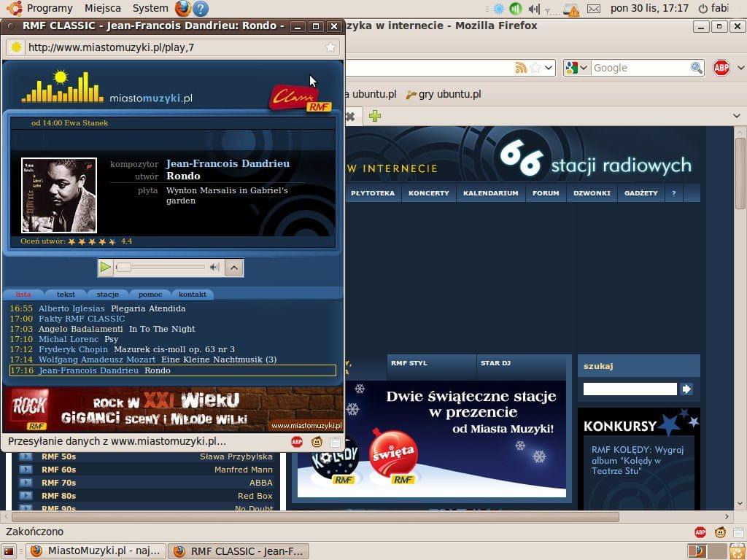Viewport: 747px width, 560px height.
Task: Open the System menu
Action: tap(150, 8)
